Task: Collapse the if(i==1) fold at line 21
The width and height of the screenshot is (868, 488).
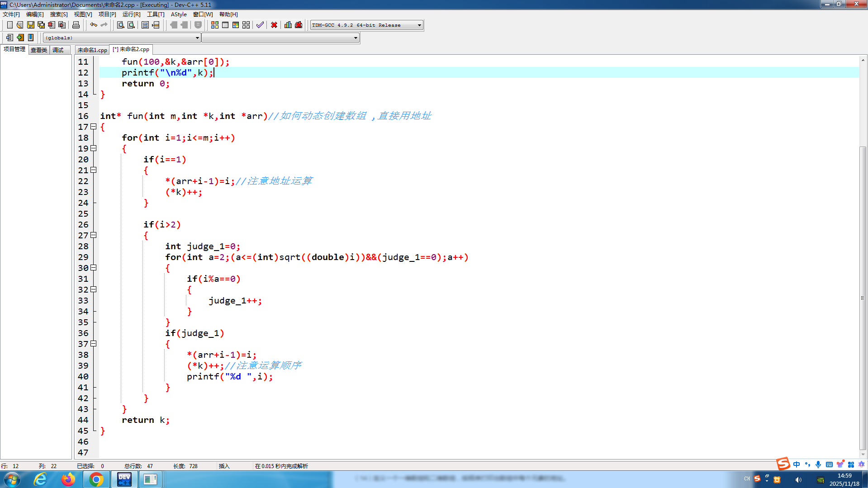Action: pyautogui.click(x=94, y=170)
